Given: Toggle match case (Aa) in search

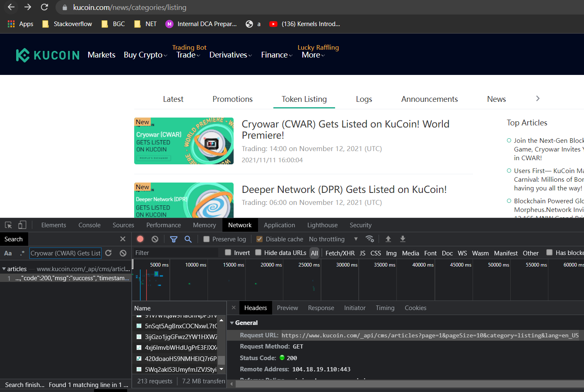Looking at the screenshot, I should (x=8, y=253).
